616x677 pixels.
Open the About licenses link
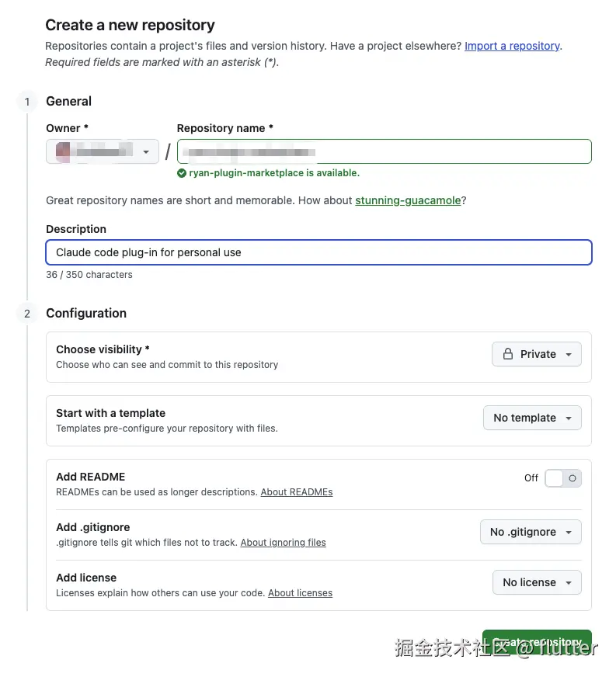point(300,592)
